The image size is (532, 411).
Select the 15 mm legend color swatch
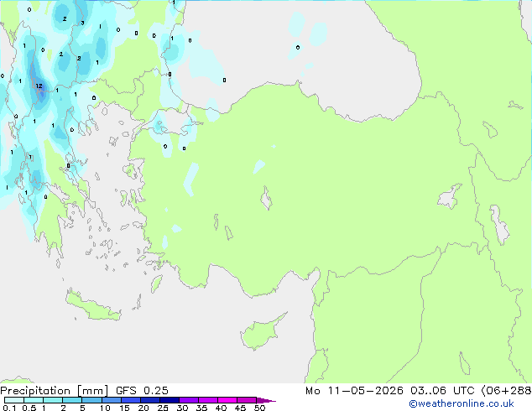[x=130, y=400]
